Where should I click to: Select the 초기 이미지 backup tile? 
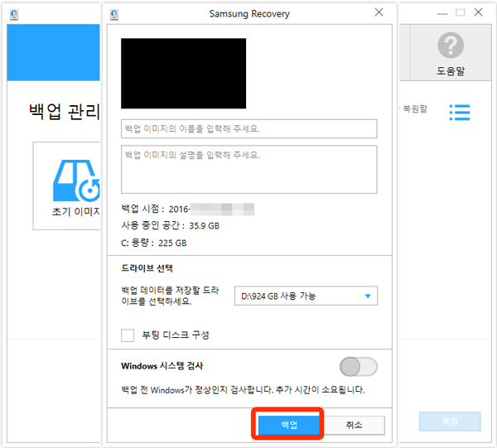pos(66,186)
